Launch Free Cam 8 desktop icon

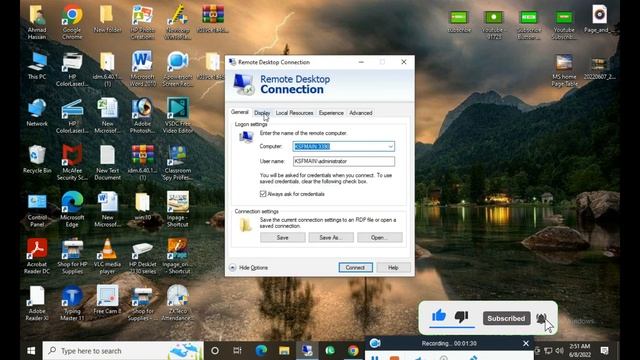[107, 300]
